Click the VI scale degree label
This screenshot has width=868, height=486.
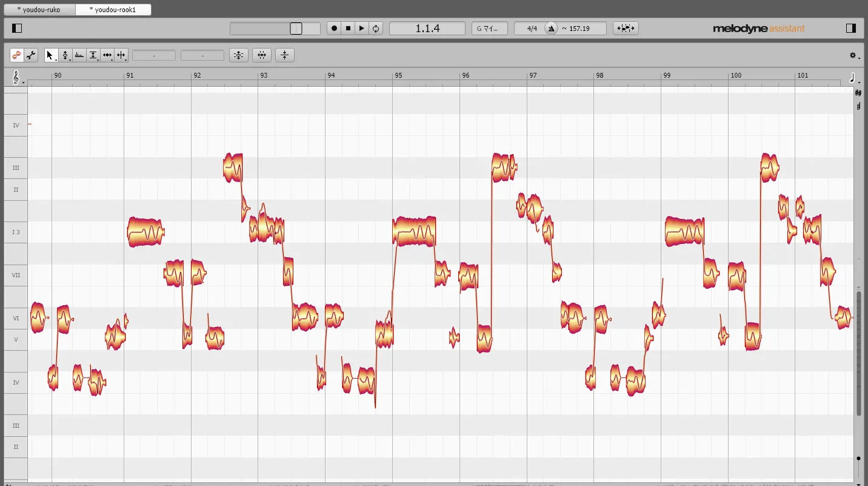(x=16, y=318)
